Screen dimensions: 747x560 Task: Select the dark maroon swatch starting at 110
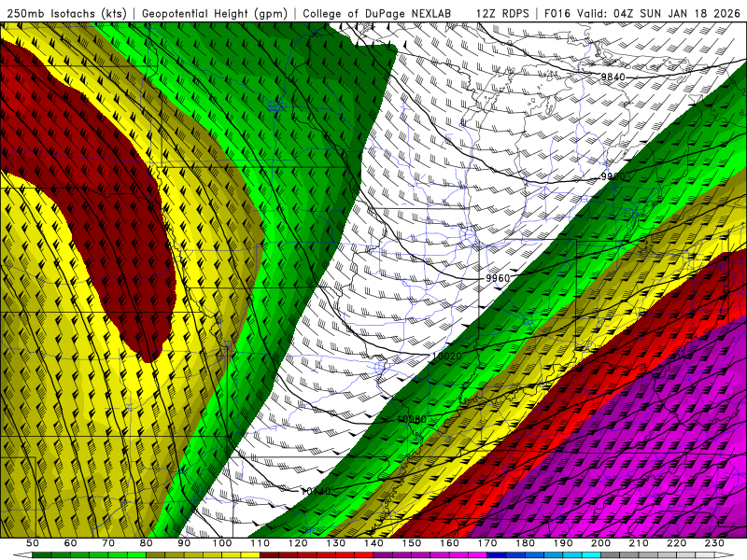270,555
